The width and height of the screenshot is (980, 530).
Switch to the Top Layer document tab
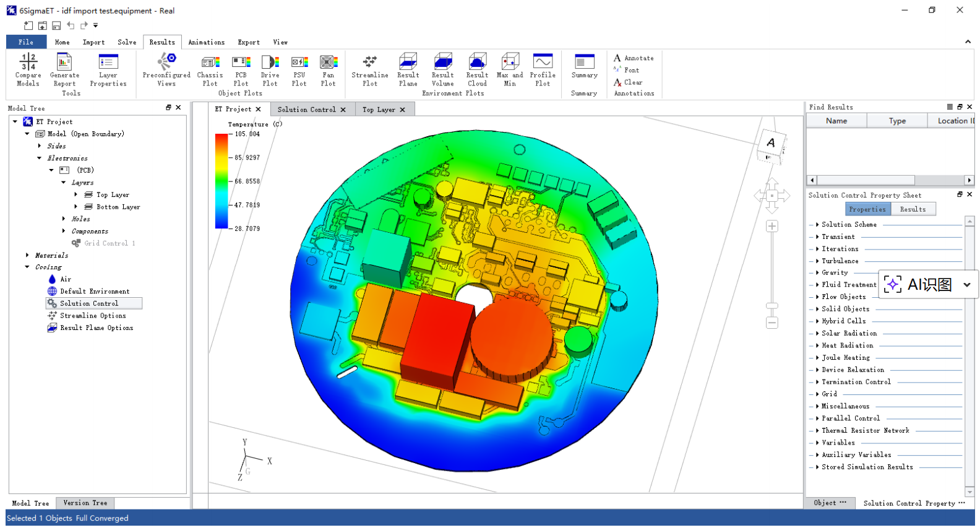point(379,110)
